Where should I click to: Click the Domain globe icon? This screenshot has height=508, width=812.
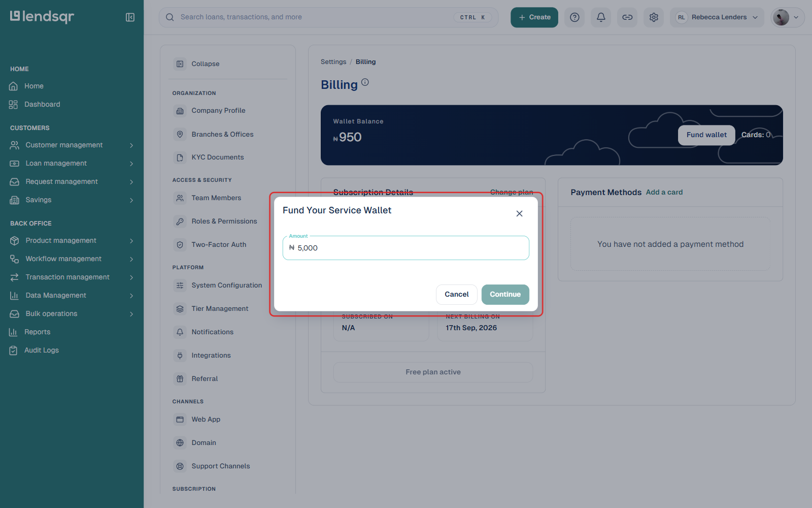(180, 443)
